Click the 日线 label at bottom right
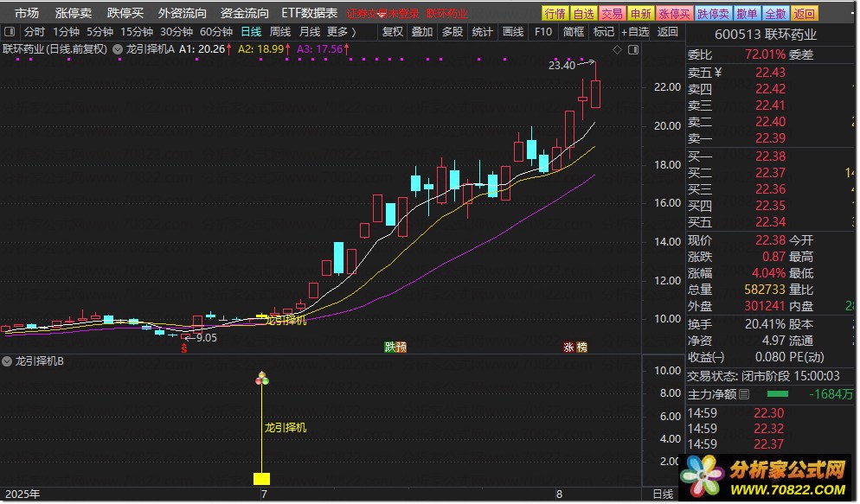This screenshot has height=504, width=860. (663, 494)
